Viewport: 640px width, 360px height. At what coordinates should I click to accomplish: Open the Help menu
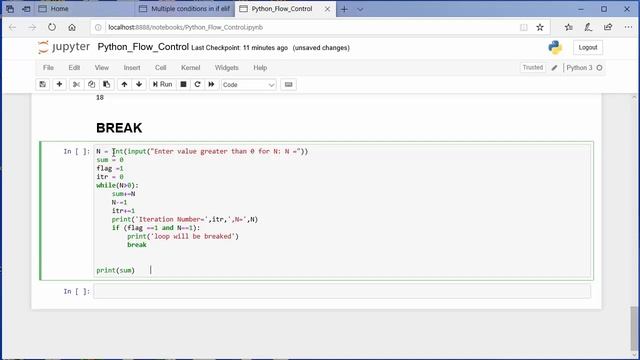(260, 68)
